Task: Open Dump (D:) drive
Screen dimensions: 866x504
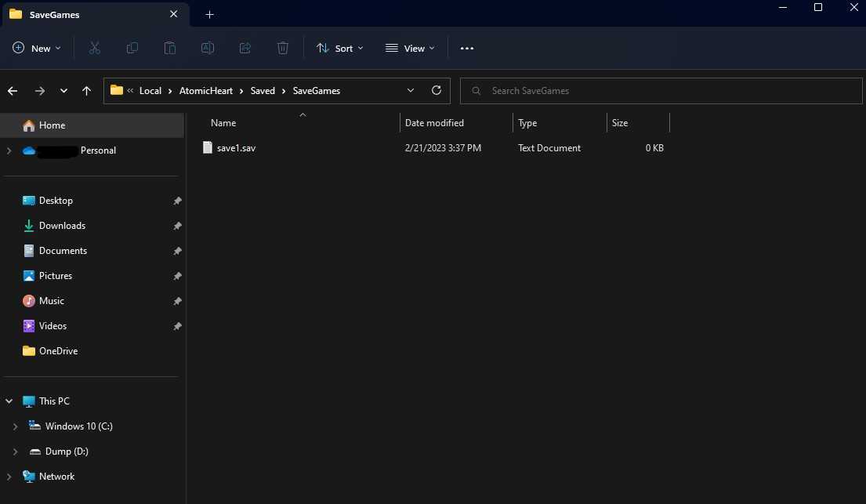Action: coord(67,451)
